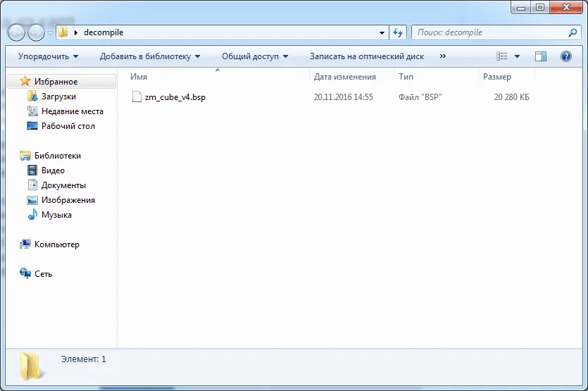Click the Forward navigation arrow button

coord(36,32)
